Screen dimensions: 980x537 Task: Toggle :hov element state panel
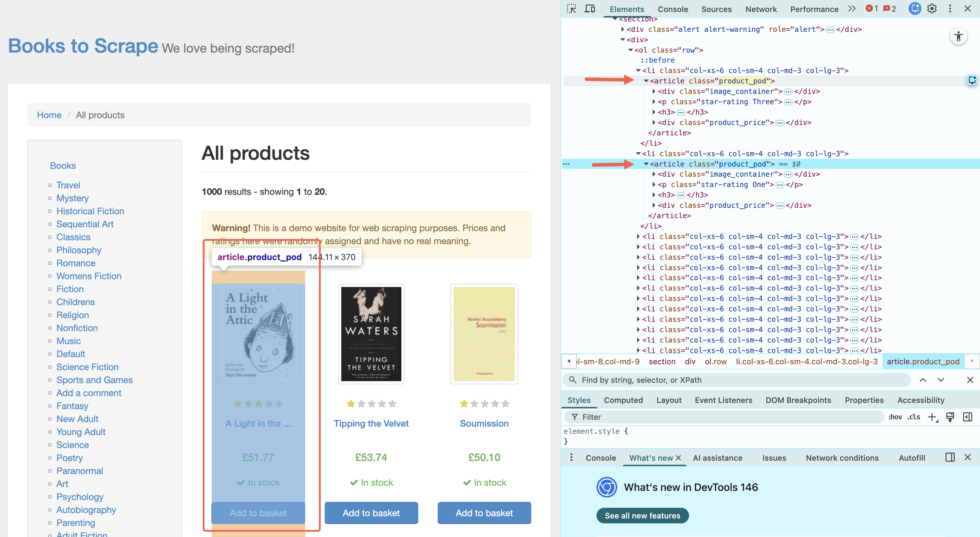(x=895, y=417)
